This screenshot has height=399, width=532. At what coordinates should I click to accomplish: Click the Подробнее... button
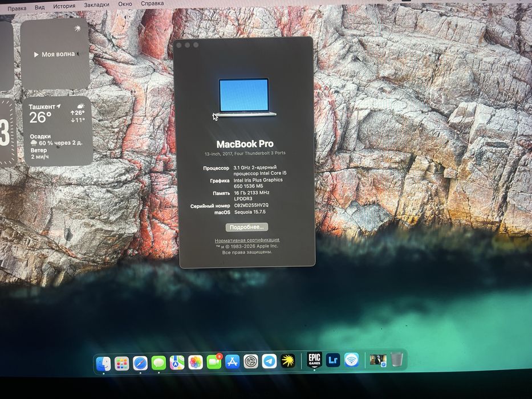[x=247, y=227]
